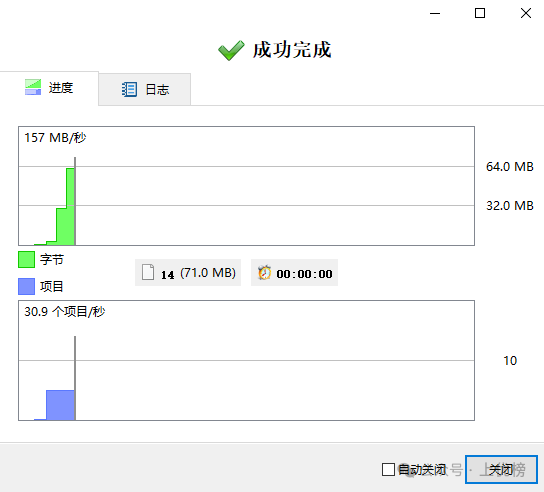Click the 30.9 个项目/秒 rate label
Screen dimensions: 544x492
pos(65,312)
